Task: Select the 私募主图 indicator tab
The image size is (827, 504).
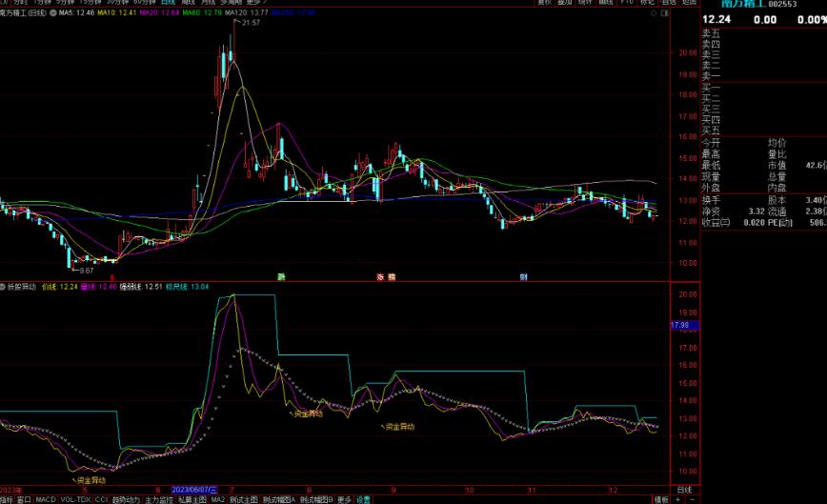Action: point(192,500)
